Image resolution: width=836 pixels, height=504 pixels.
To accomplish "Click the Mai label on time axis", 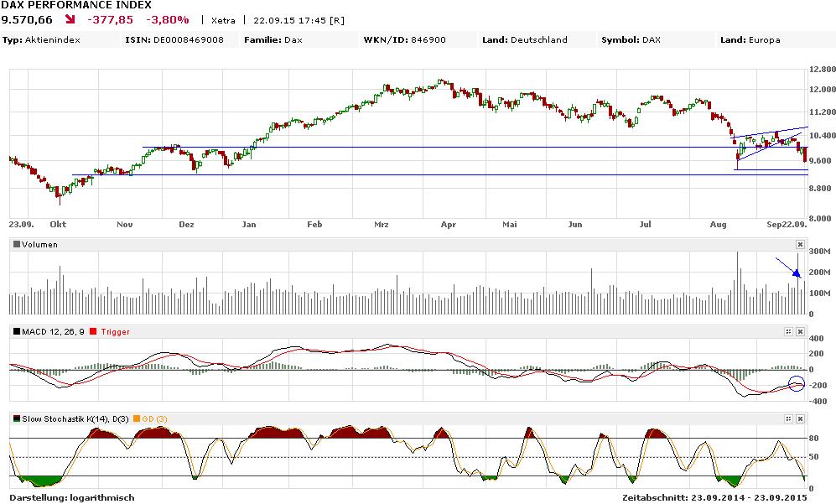I will (510, 225).
